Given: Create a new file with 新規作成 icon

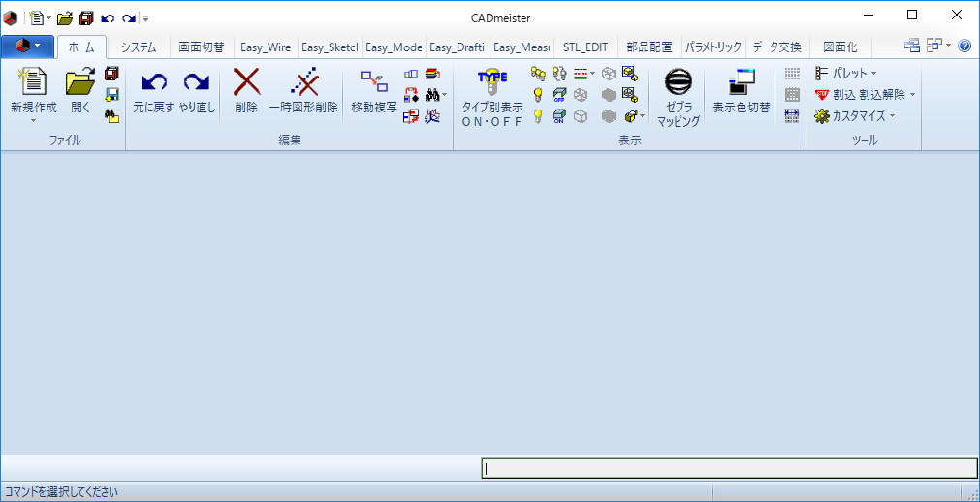Looking at the screenshot, I should coord(34,81).
